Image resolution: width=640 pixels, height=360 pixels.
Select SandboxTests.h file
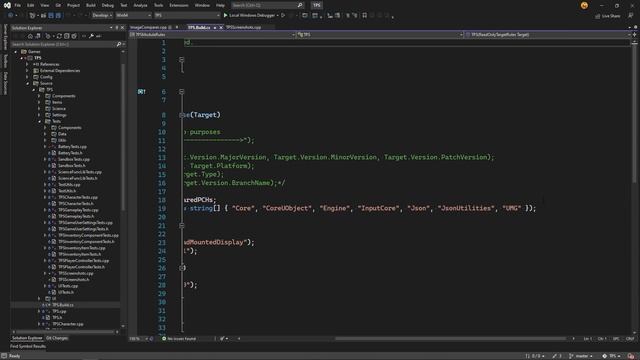[x=71, y=166]
